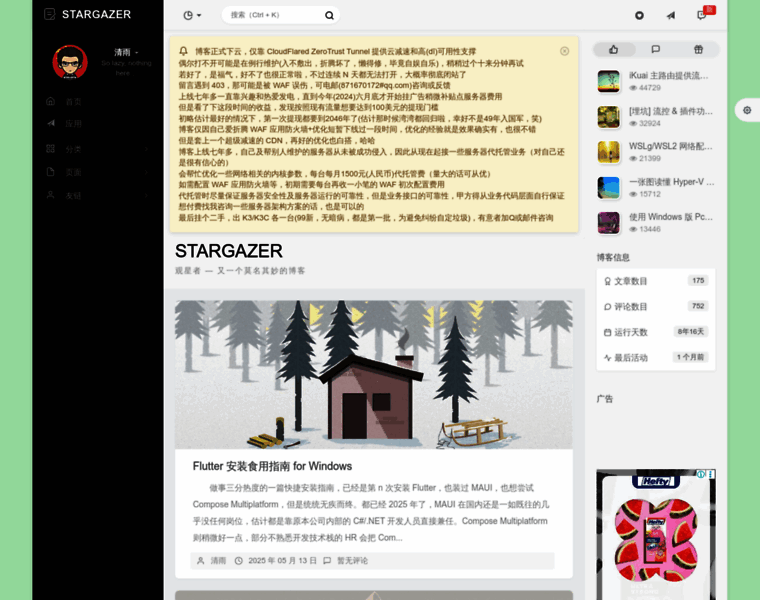Click the pulse icon beside 最后活动
This screenshot has height=600, width=760.
tap(607, 358)
